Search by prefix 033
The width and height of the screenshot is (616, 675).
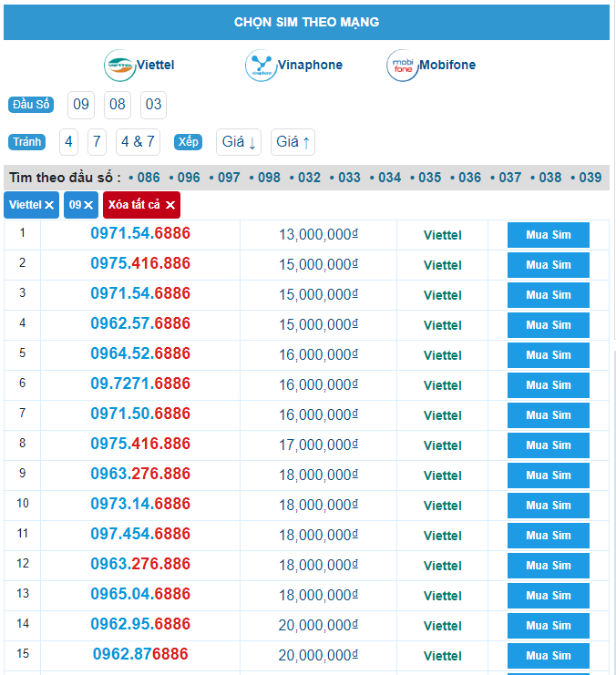click(x=349, y=178)
